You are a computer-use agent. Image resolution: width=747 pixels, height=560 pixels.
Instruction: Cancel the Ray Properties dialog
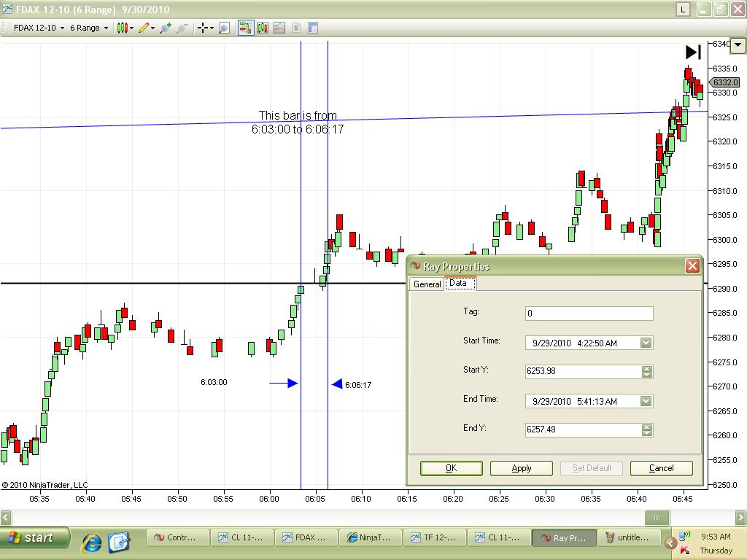[x=661, y=468]
